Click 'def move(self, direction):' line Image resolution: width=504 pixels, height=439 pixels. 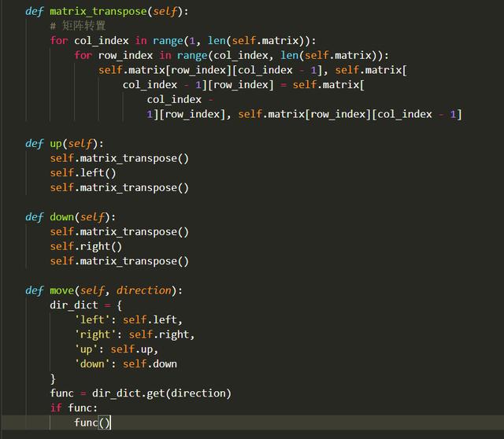pyautogui.click(x=104, y=290)
